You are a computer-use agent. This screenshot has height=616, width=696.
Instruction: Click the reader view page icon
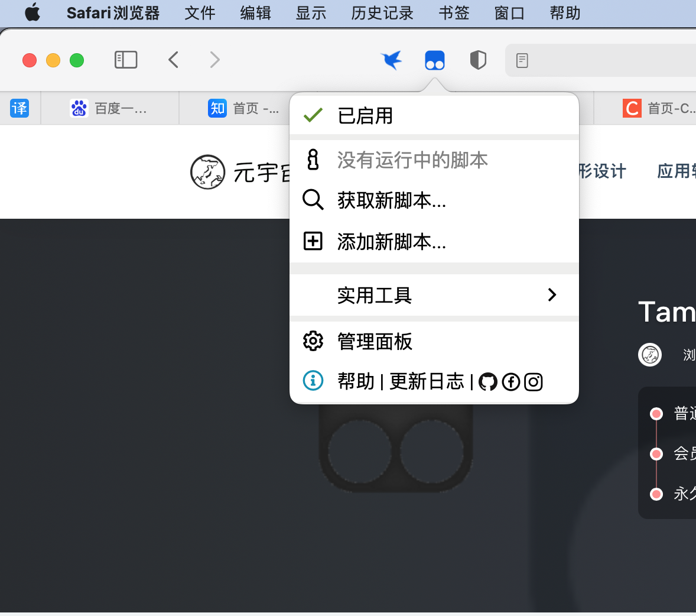click(522, 60)
